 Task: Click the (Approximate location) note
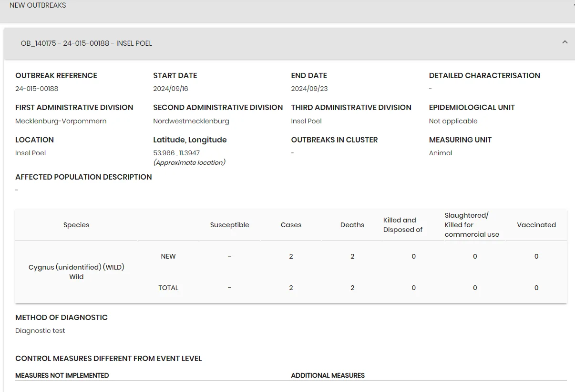(189, 162)
